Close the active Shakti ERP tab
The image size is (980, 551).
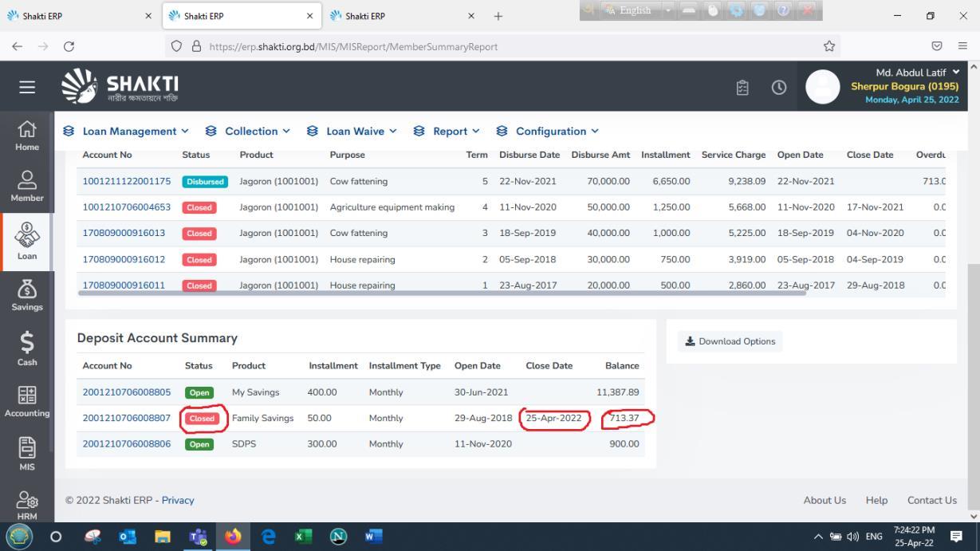[309, 16]
